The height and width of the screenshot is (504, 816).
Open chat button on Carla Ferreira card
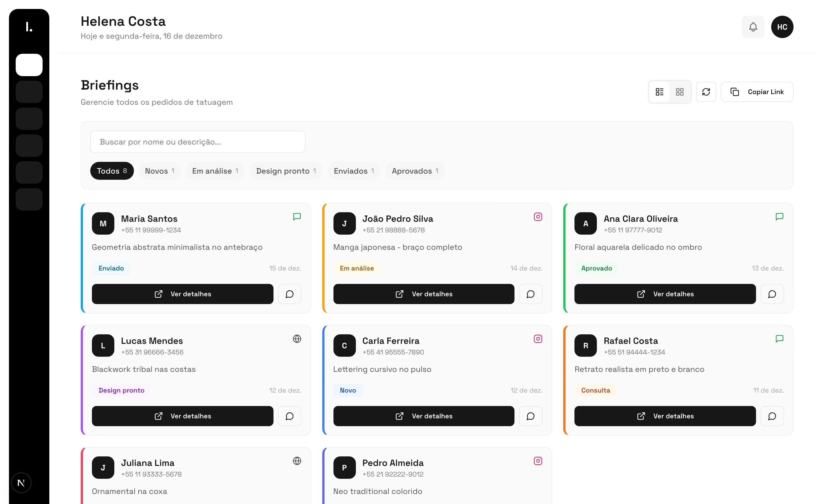pyautogui.click(x=530, y=416)
